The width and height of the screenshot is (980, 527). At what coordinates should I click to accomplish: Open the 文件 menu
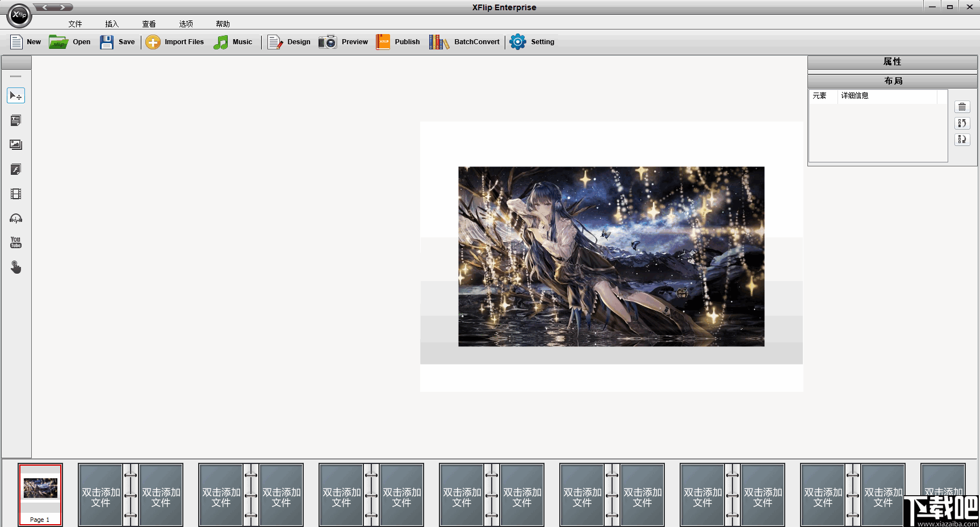point(75,24)
